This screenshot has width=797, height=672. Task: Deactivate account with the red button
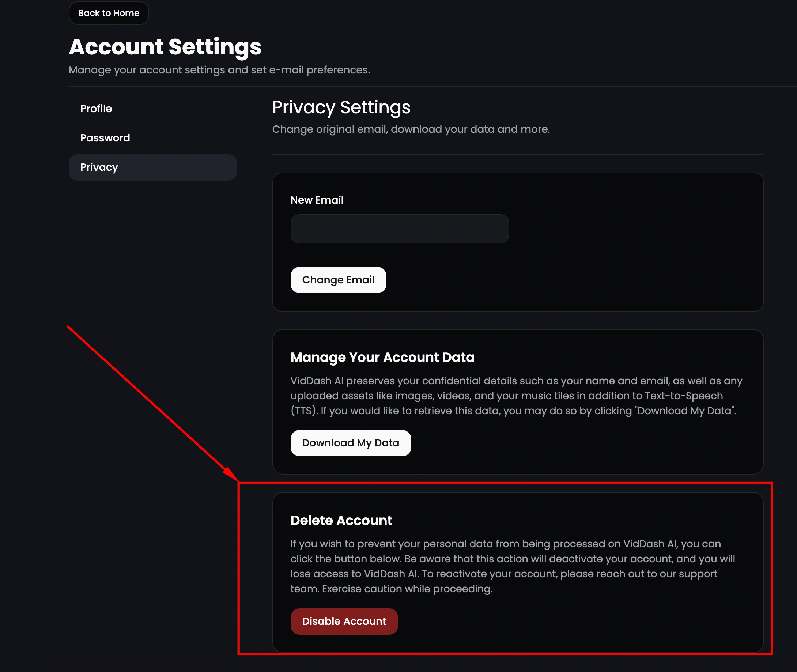click(x=344, y=621)
